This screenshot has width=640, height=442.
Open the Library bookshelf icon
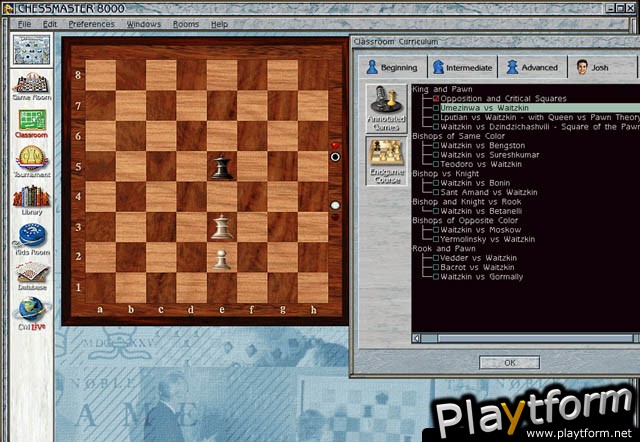[32, 200]
